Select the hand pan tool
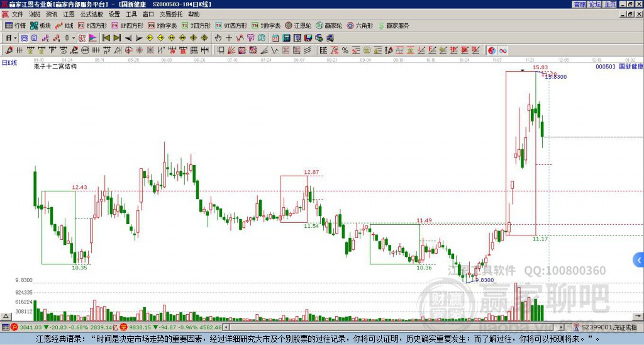This screenshot has width=644, height=345. (218, 38)
